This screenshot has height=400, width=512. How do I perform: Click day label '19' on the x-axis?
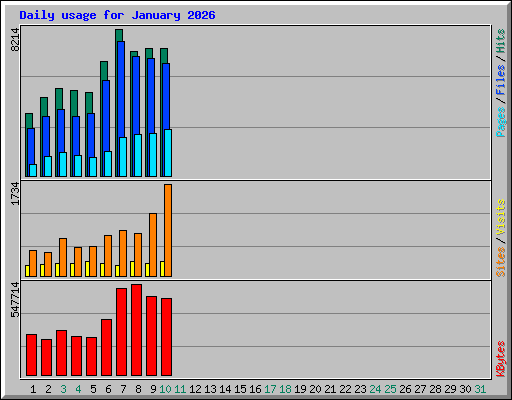point(300,389)
